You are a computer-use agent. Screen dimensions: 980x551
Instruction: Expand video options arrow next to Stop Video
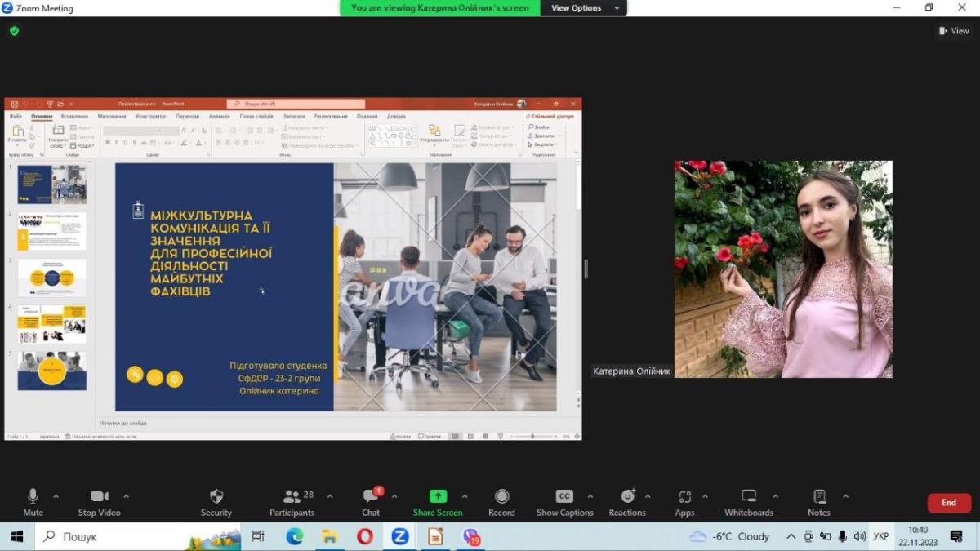click(x=126, y=496)
